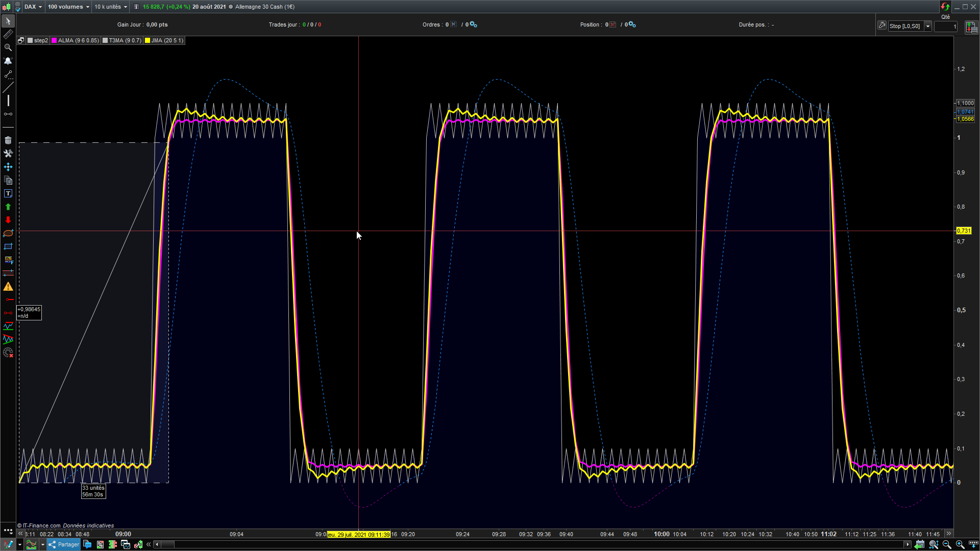Expand the 100 volumes timeframe dropdown
The image size is (980, 551).
point(68,7)
